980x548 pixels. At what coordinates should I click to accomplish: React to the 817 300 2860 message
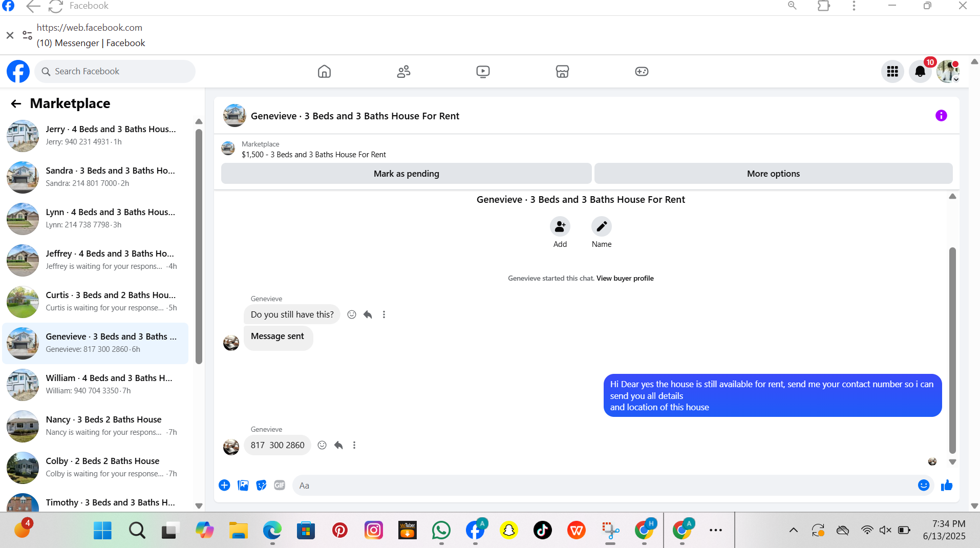(322, 445)
